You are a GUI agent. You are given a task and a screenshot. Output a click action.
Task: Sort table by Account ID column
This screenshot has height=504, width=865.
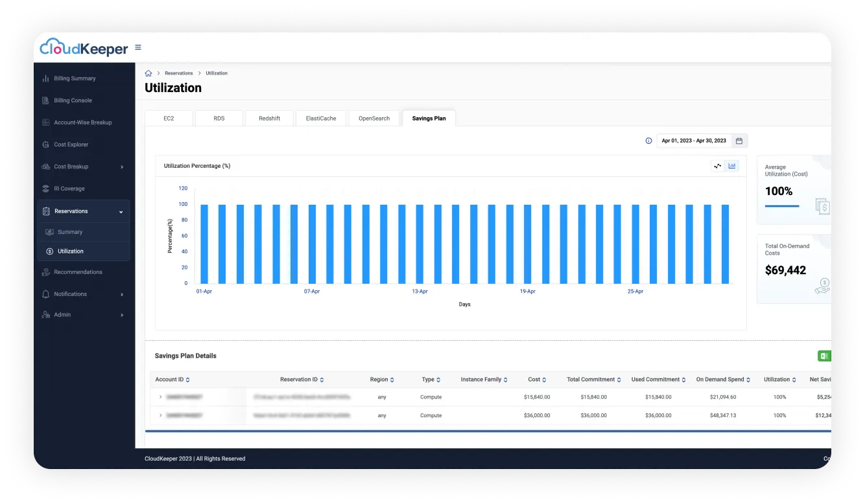coord(187,380)
